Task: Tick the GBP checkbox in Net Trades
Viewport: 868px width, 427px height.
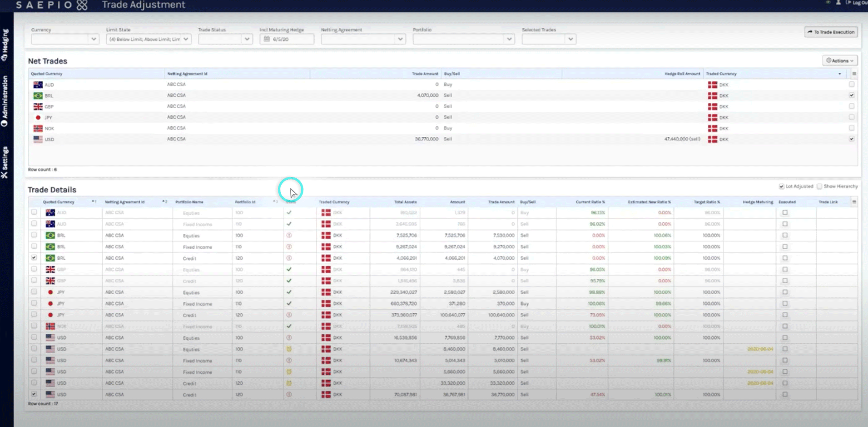Action: [x=852, y=106]
